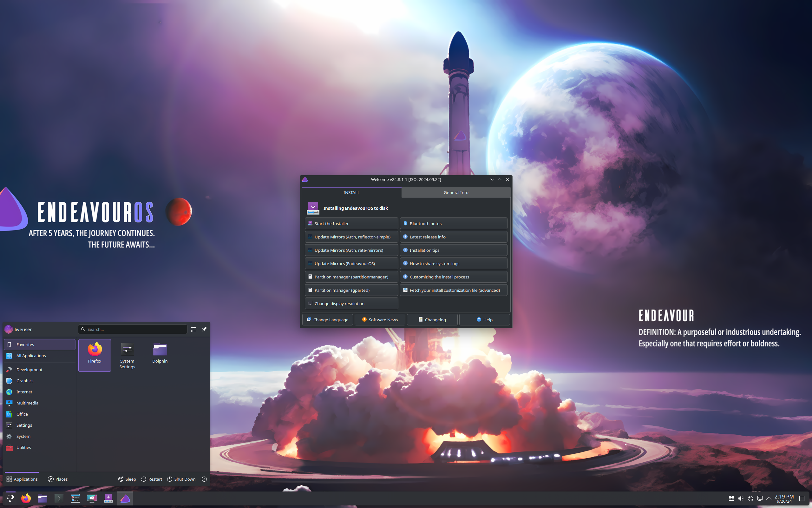Open the system monitor icon on taskbar
Viewport: 812px width, 508px height.
75,498
